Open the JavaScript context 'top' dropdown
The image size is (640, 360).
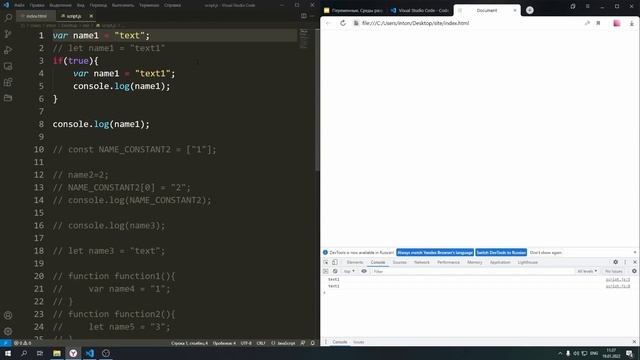[349, 271]
